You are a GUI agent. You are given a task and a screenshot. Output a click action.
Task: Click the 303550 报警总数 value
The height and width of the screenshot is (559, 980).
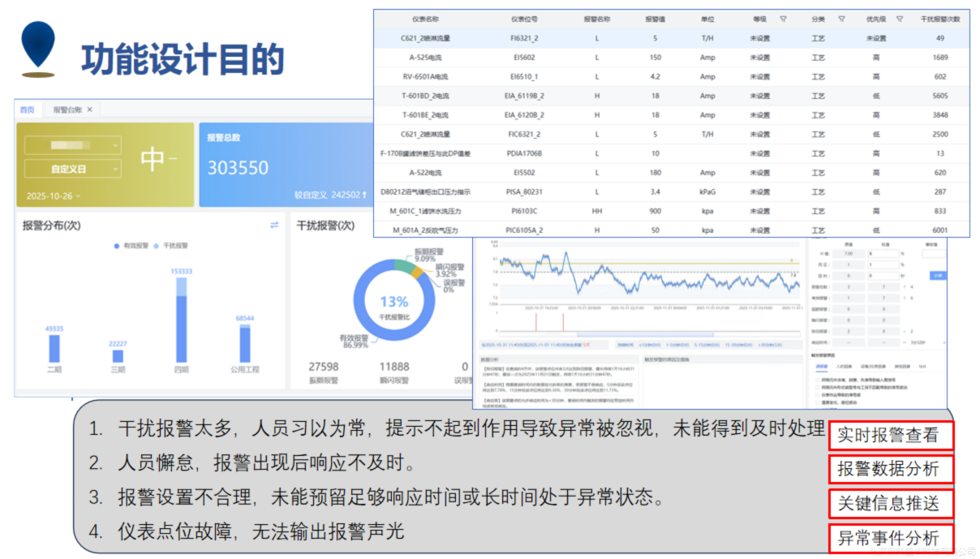(238, 168)
